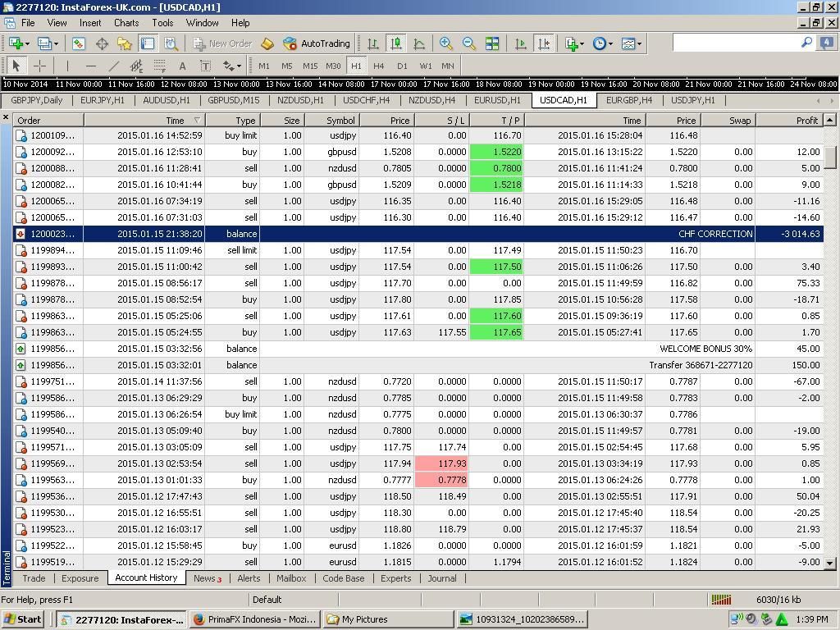Viewport: 840px width, 630px height.
Task: Open the Trade tab in Terminal
Action: pyautogui.click(x=34, y=578)
